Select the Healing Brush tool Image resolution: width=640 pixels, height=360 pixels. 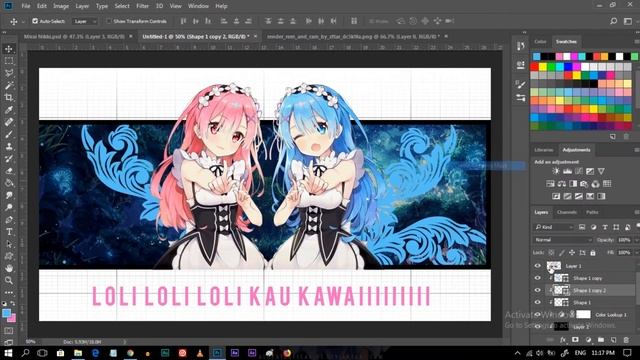9,122
